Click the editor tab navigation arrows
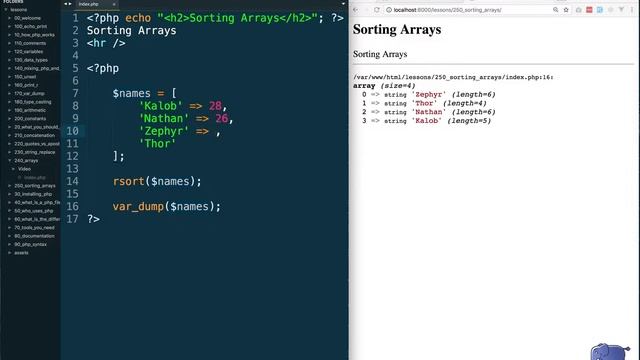This screenshot has width=640, height=360. click(x=68, y=4)
